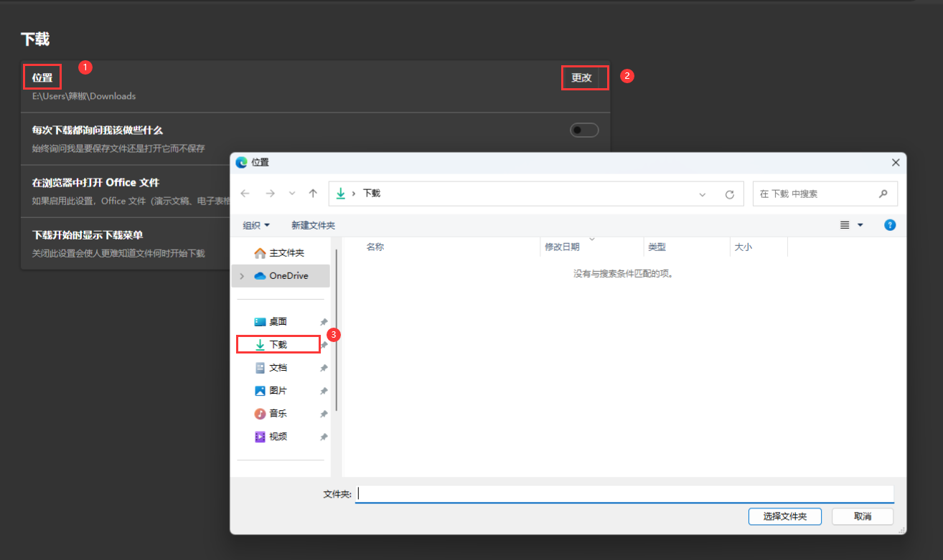Click the blue help icon
943x560 pixels.
[890, 225]
